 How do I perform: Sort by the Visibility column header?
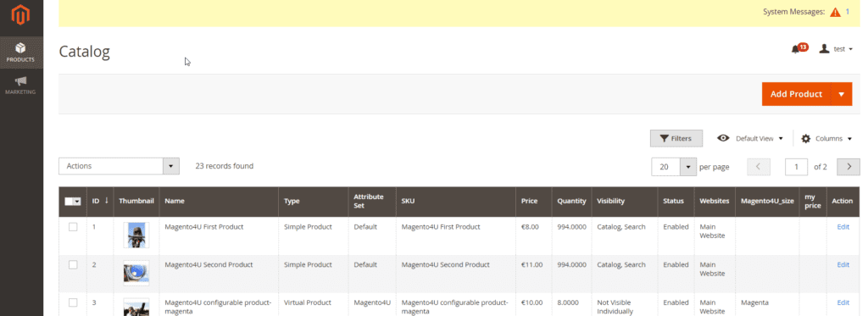tap(625, 202)
